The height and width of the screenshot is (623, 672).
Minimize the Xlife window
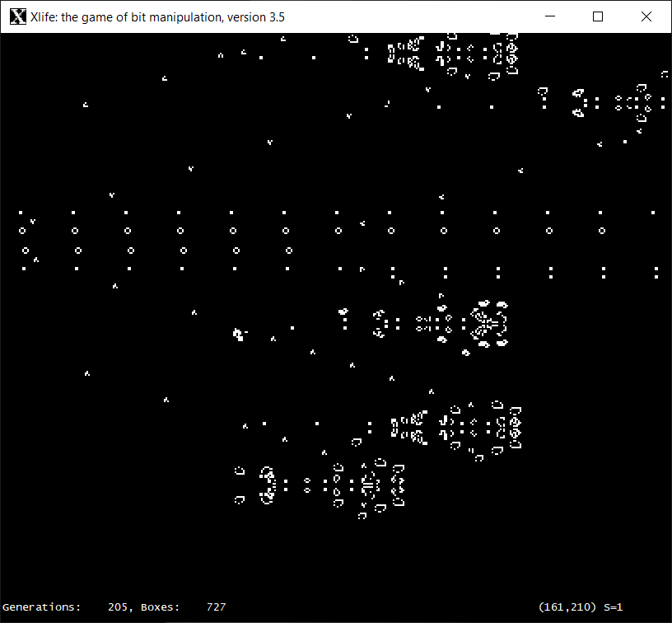click(x=553, y=16)
